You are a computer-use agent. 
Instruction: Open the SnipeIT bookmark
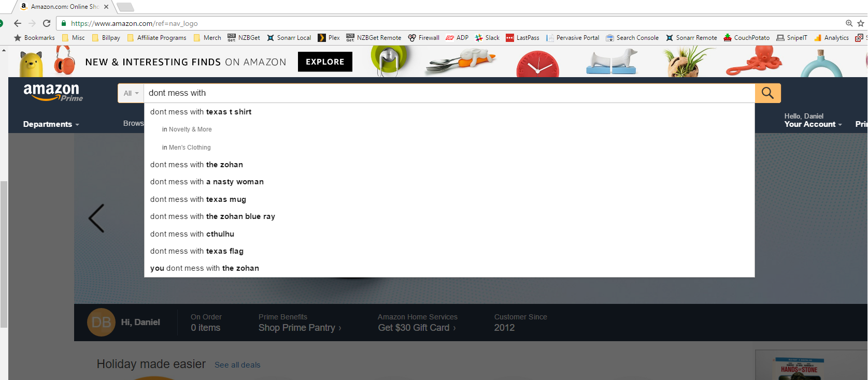(x=791, y=38)
